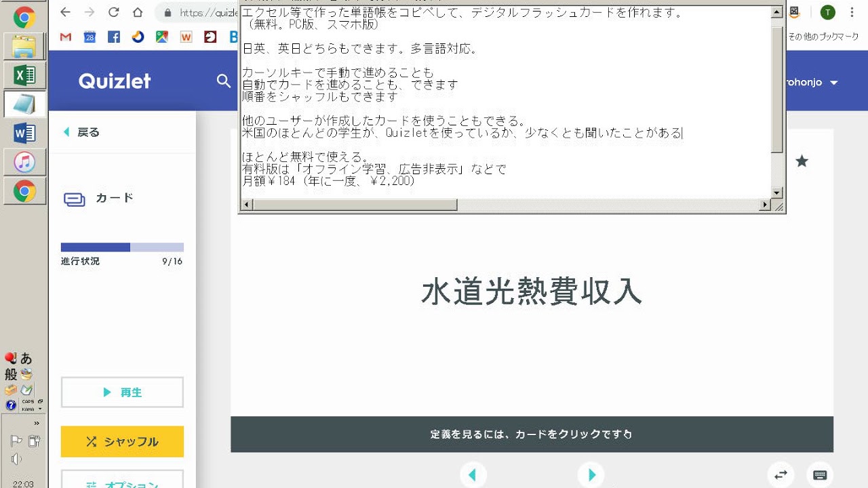The width and height of the screenshot is (868, 488).
Task: Click the IME 般 conversion mode
Action: [x=11, y=374]
